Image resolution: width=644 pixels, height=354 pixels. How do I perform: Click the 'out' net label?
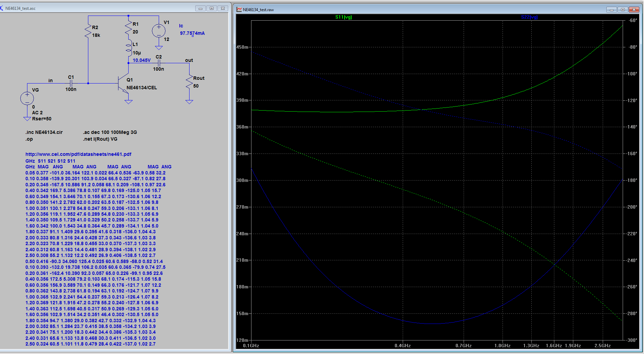point(189,60)
